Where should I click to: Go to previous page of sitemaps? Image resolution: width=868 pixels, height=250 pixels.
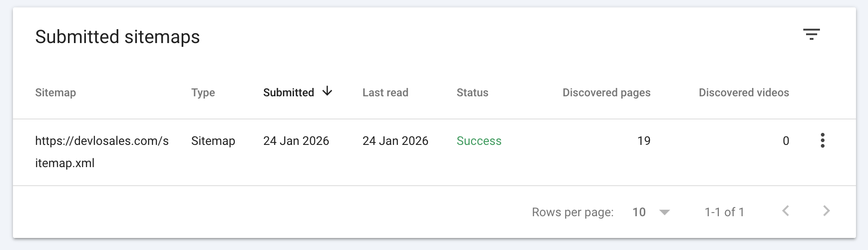[x=785, y=211]
